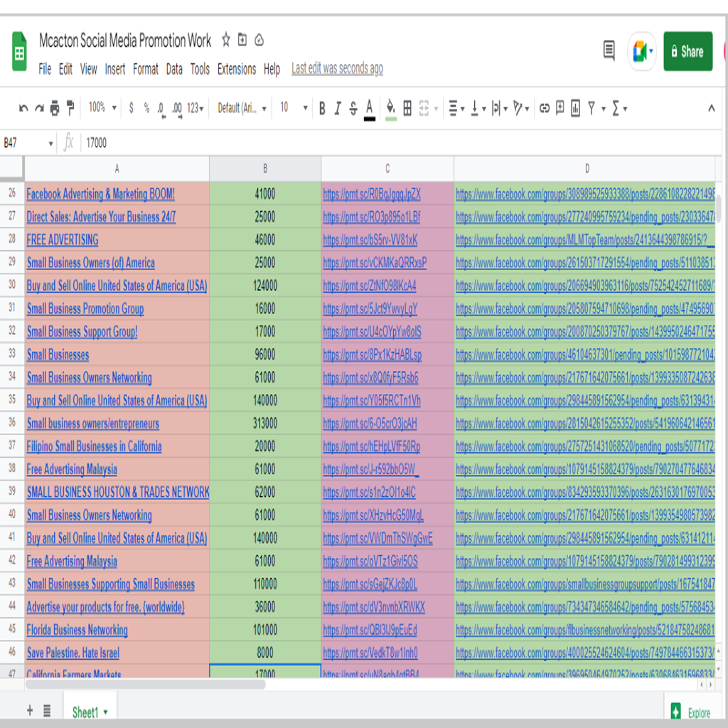728x728 pixels.
Task: Click the horizontal scrollbar thumb
Action: tap(145, 685)
